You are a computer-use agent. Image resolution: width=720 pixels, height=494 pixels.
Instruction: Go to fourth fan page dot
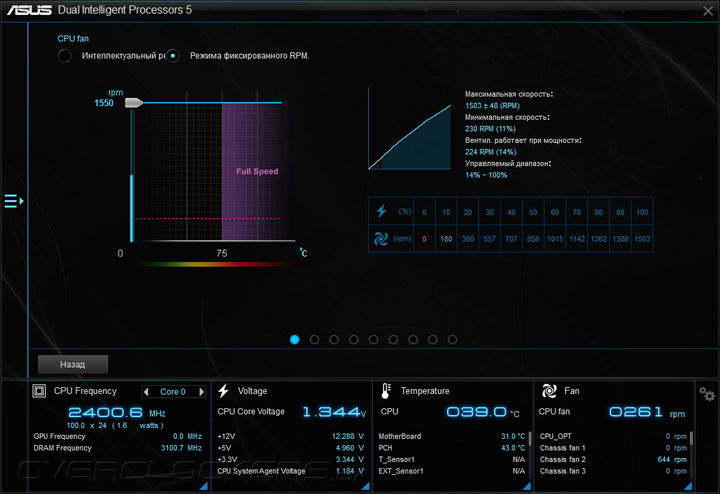[354, 339]
